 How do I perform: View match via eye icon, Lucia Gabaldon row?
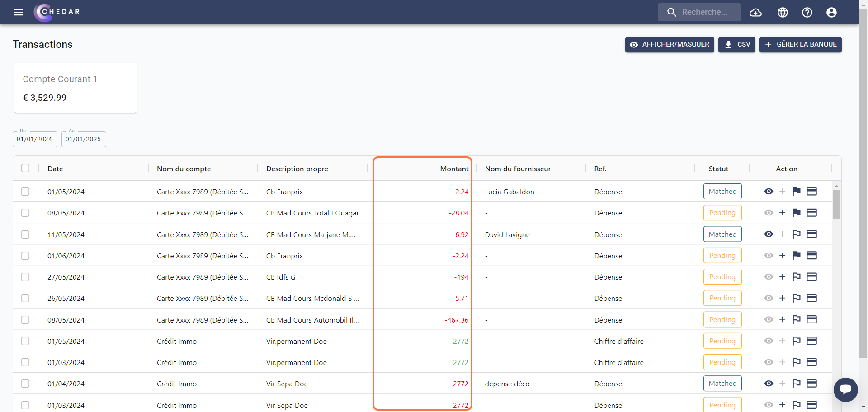(769, 192)
